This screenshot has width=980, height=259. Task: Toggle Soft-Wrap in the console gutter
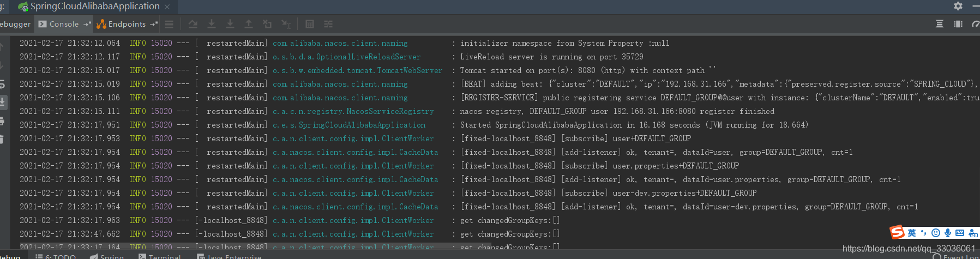click(x=2, y=84)
